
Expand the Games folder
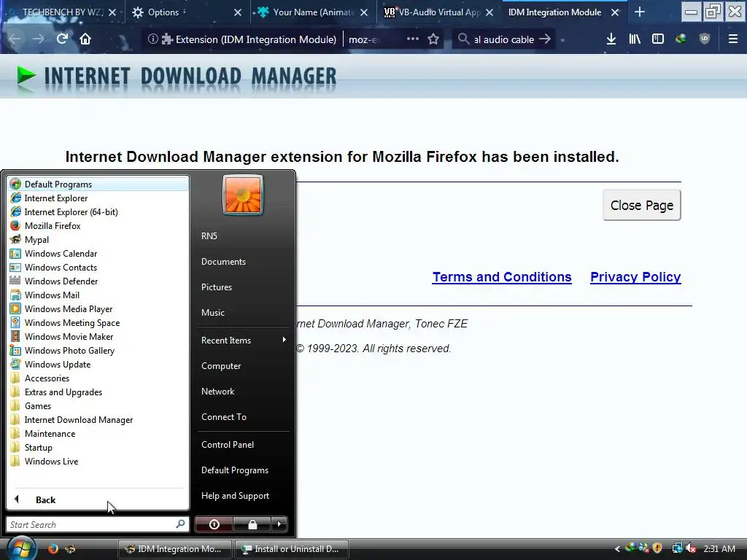[x=98, y=405]
